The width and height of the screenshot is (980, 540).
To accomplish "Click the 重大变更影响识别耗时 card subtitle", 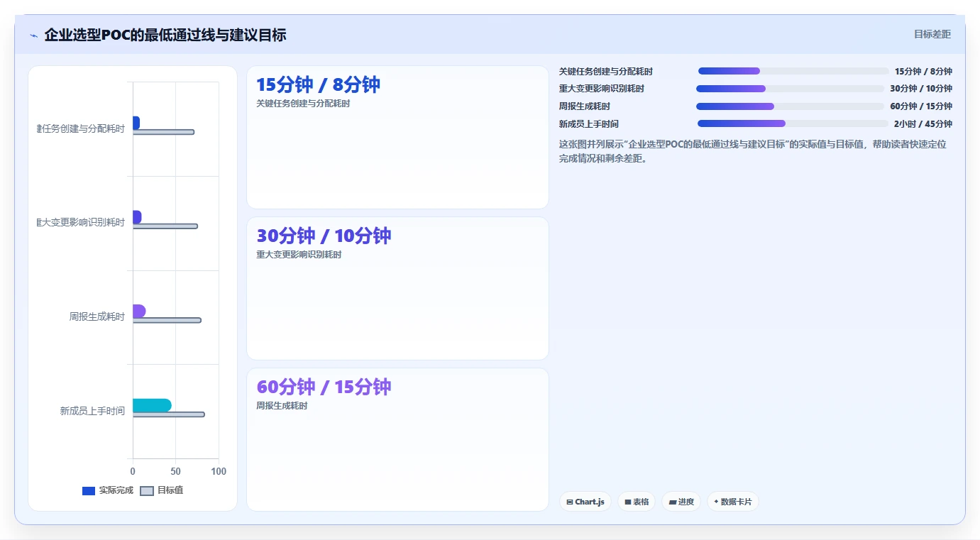I will coord(299,255).
